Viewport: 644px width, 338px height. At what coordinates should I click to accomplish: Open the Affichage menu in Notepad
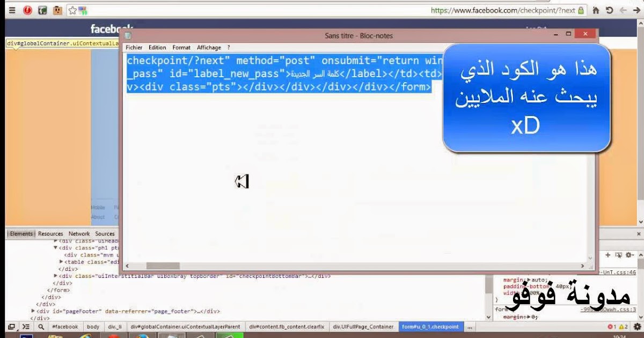(209, 48)
